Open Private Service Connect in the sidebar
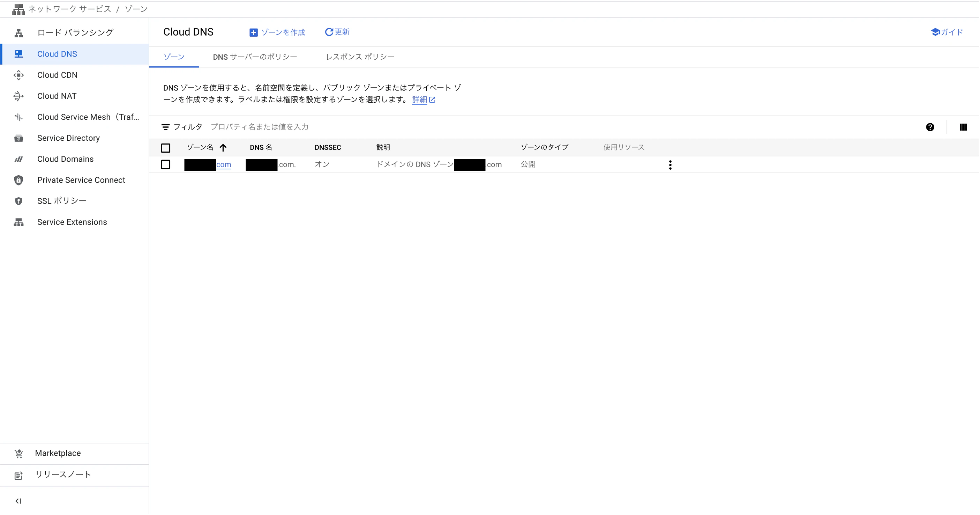This screenshot has width=980, height=515. [x=75, y=180]
